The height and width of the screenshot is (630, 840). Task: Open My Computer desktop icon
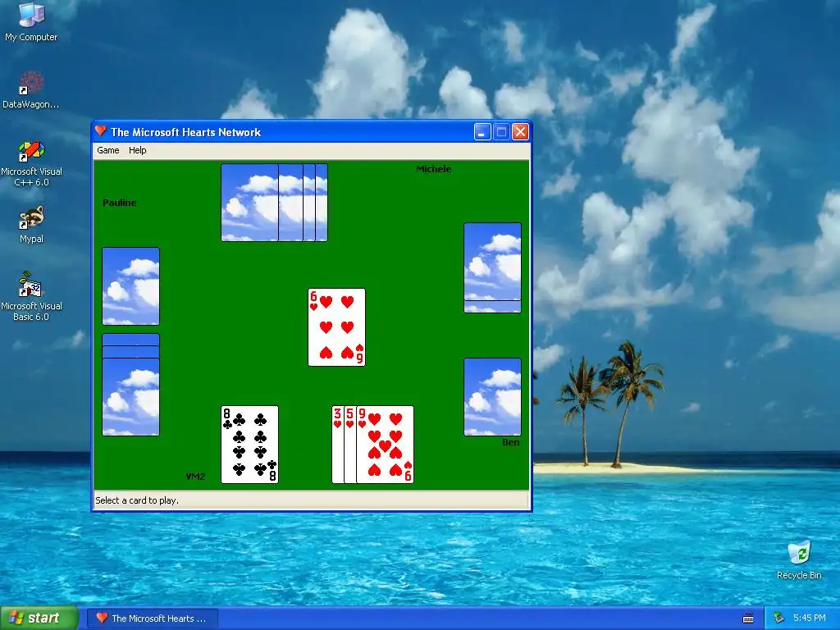[x=31, y=21]
